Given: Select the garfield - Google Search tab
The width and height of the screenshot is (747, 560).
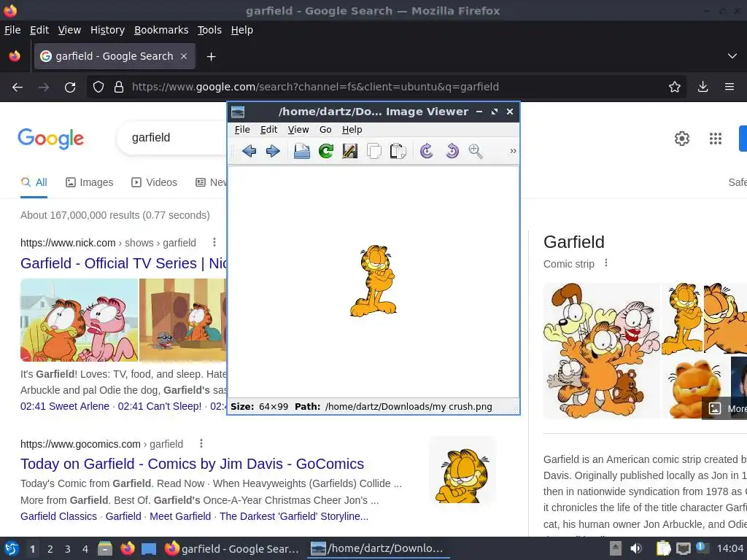Looking at the screenshot, I should pos(115,56).
